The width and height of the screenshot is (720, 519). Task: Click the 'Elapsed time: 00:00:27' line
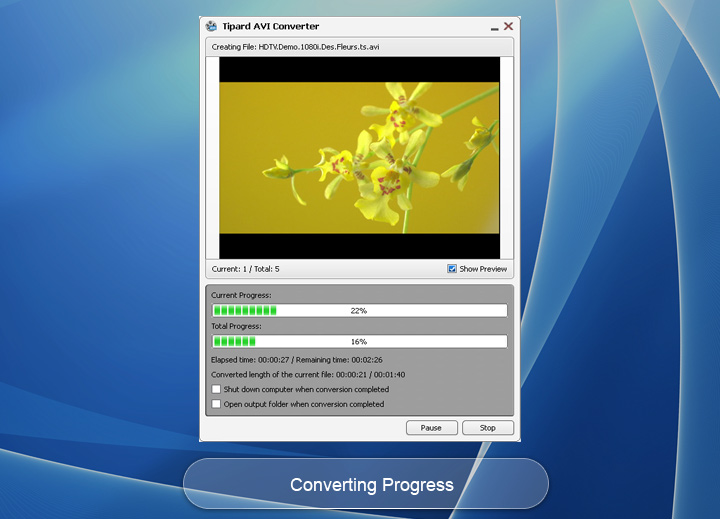click(297, 360)
